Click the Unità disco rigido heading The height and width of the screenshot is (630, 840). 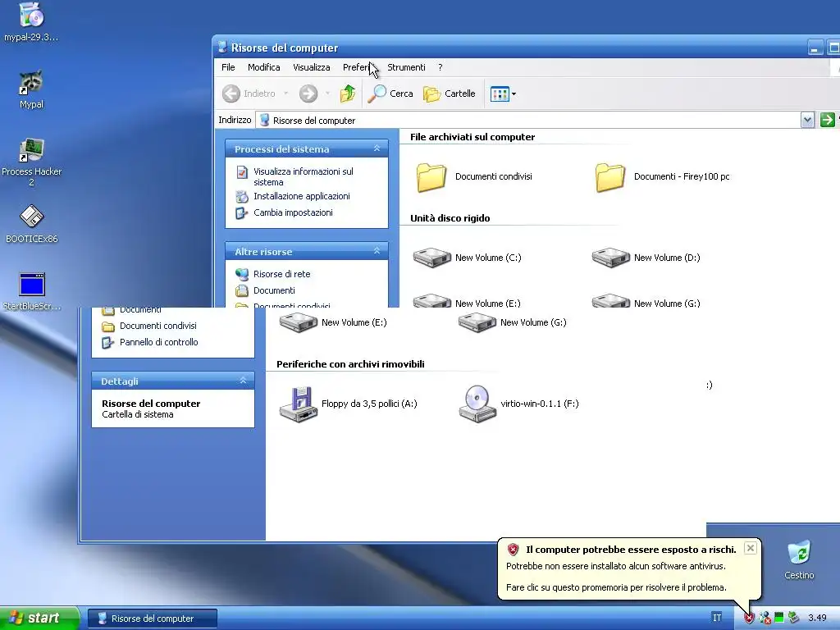tap(450, 218)
